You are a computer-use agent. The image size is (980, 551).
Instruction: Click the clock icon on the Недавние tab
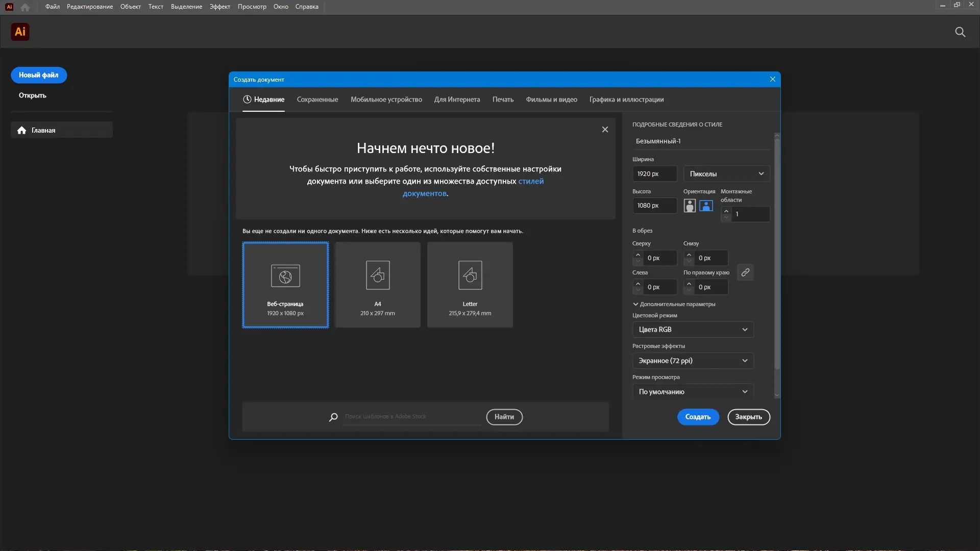point(247,99)
